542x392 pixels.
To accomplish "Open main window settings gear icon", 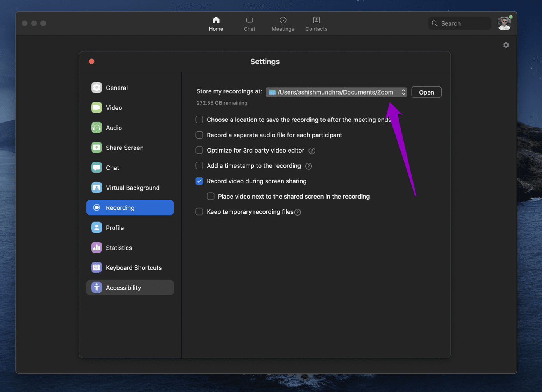I will (x=506, y=45).
